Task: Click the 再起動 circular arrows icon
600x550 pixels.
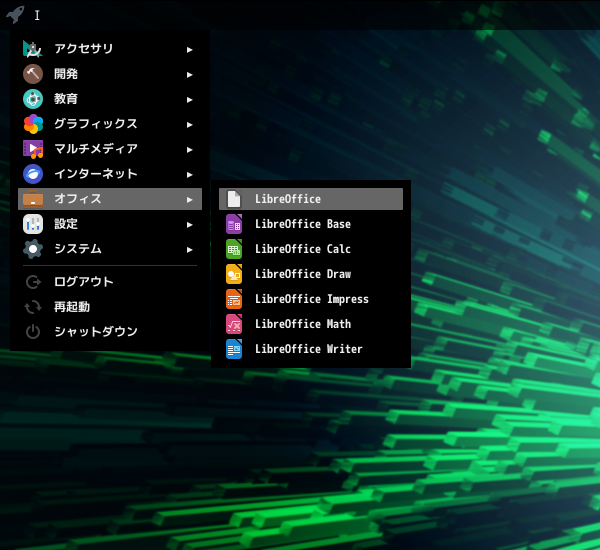Action: click(33, 307)
